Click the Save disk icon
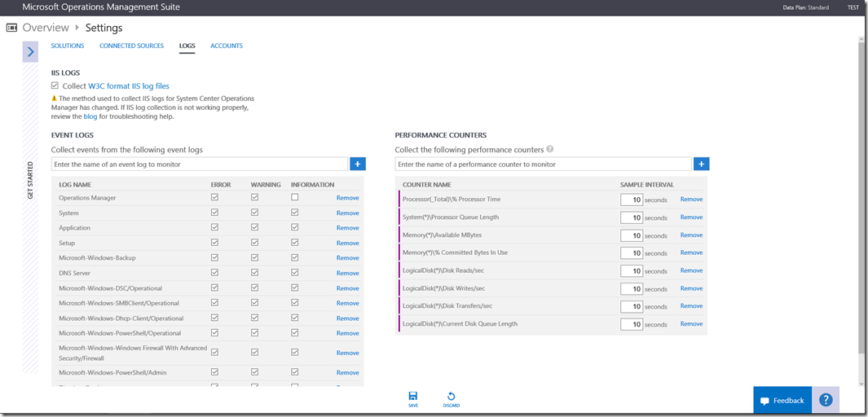Screen dimensions: 868x417 [x=413, y=396]
